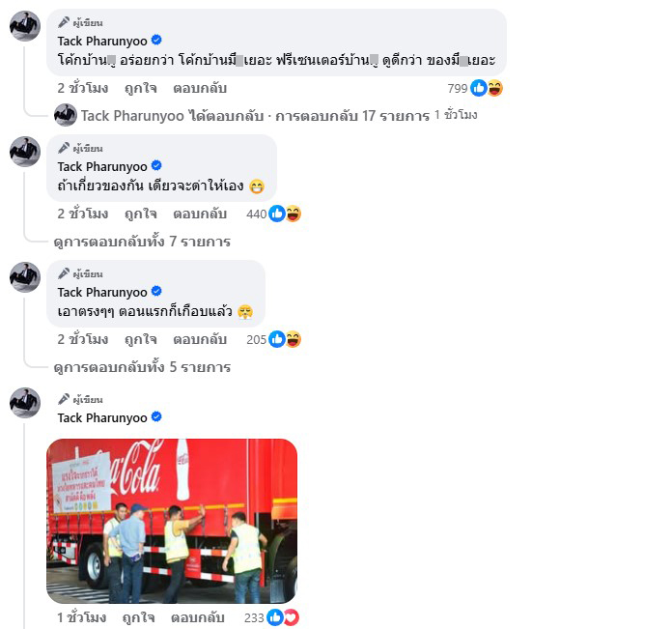
Task: Click the heart reaction icon beside 233
Action: point(292,617)
